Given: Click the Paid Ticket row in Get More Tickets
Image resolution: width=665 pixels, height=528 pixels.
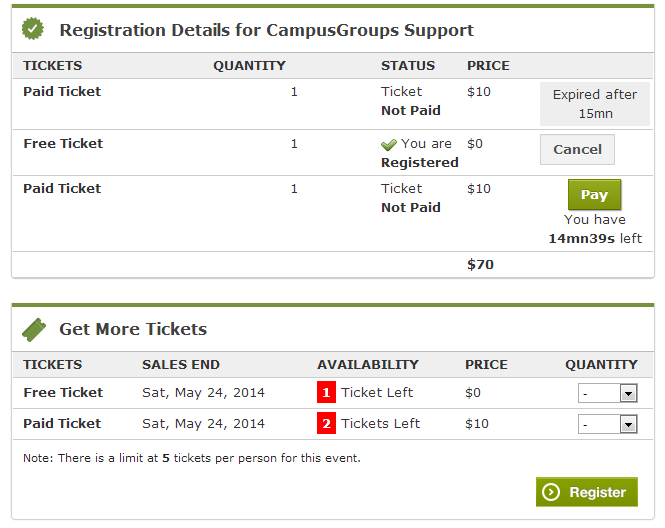Looking at the screenshot, I should coord(333,424).
